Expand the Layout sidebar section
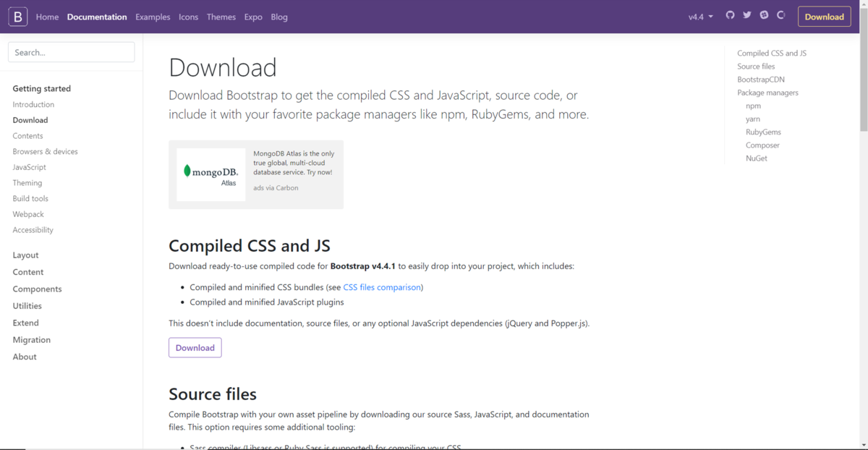The height and width of the screenshot is (450, 868). 25,255
